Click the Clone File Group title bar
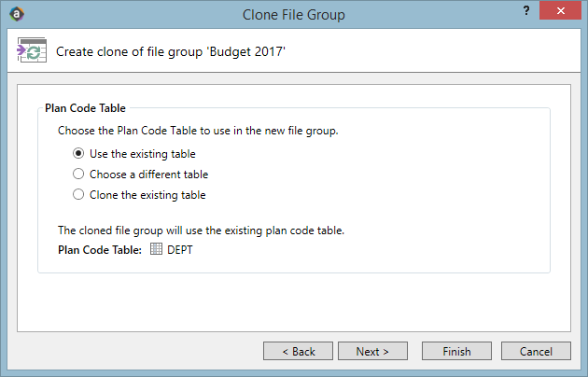The height and width of the screenshot is (377, 588). click(x=294, y=15)
